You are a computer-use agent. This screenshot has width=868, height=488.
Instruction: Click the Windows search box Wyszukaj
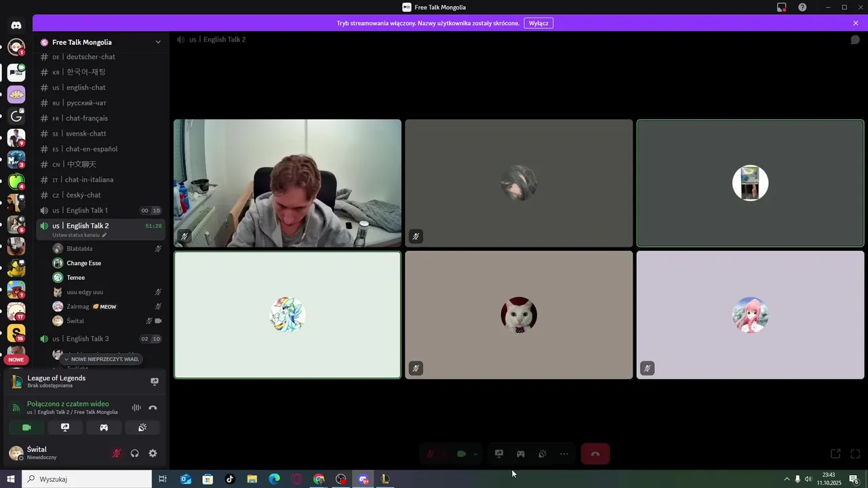click(87, 479)
